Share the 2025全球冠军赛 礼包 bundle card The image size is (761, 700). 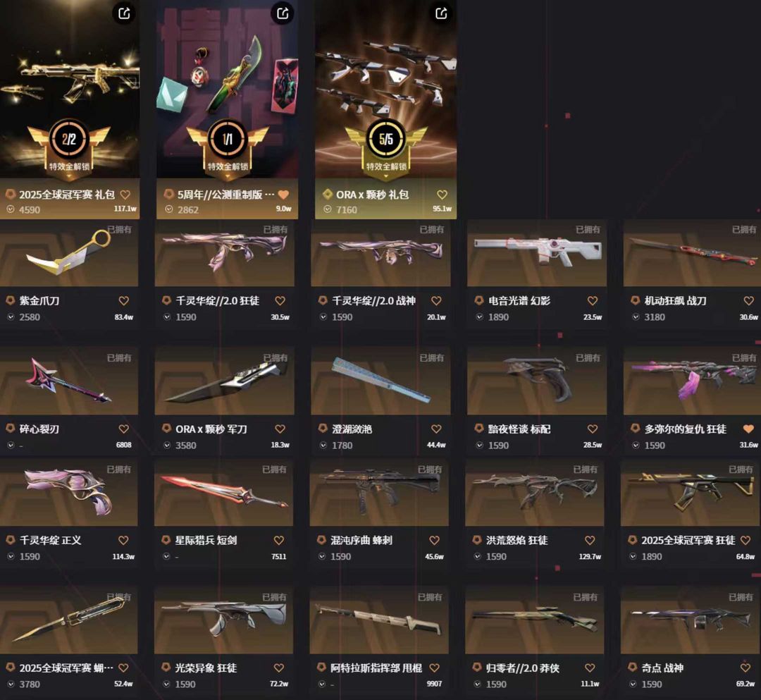point(124,13)
